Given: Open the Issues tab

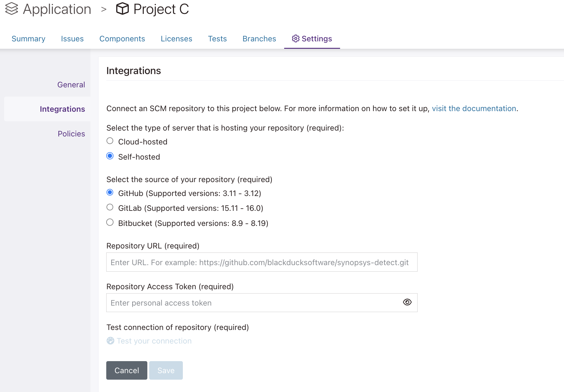Looking at the screenshot, I should (x=72, y=39).
